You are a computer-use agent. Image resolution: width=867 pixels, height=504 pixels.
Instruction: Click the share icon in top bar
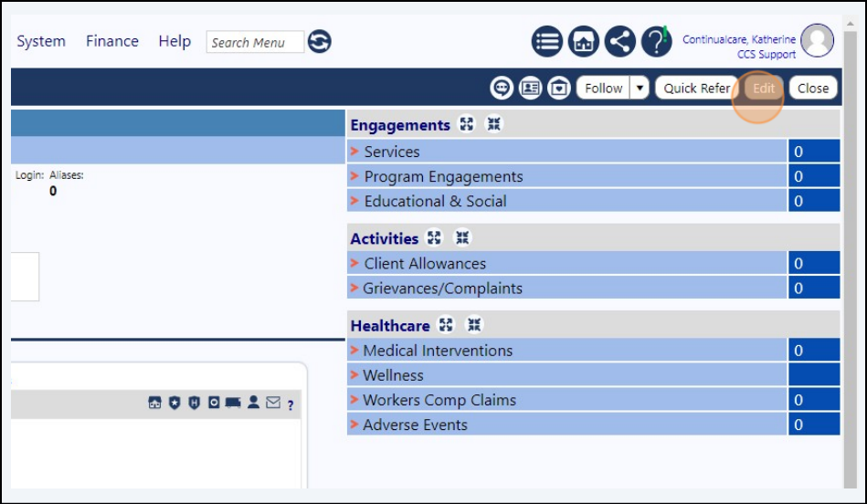click(619, 41)
